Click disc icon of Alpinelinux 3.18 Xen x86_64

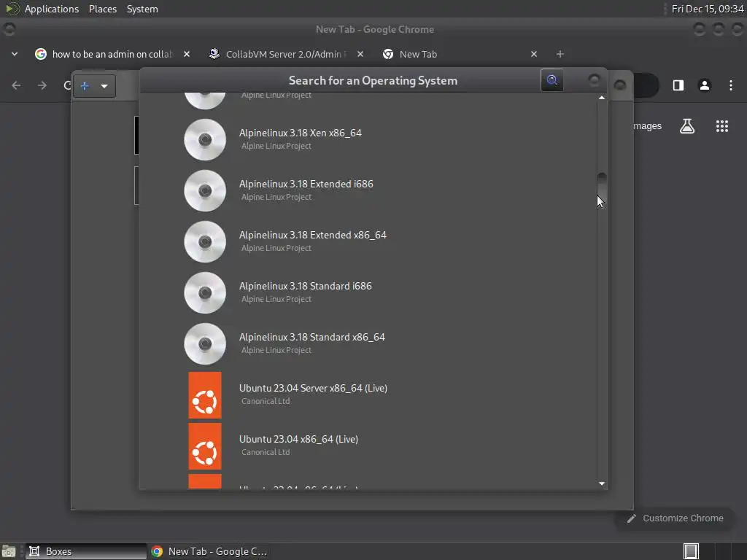click(x=205, y=139)
